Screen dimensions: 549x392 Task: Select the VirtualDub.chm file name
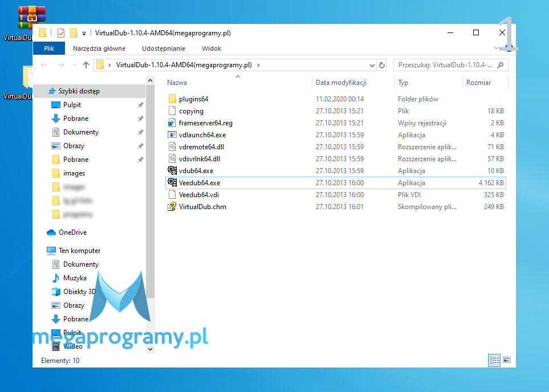[x=202, y=206]
